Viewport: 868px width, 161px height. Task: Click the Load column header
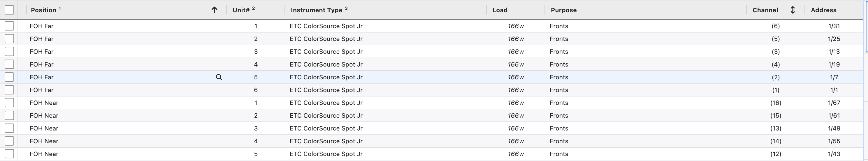[500, 10]
